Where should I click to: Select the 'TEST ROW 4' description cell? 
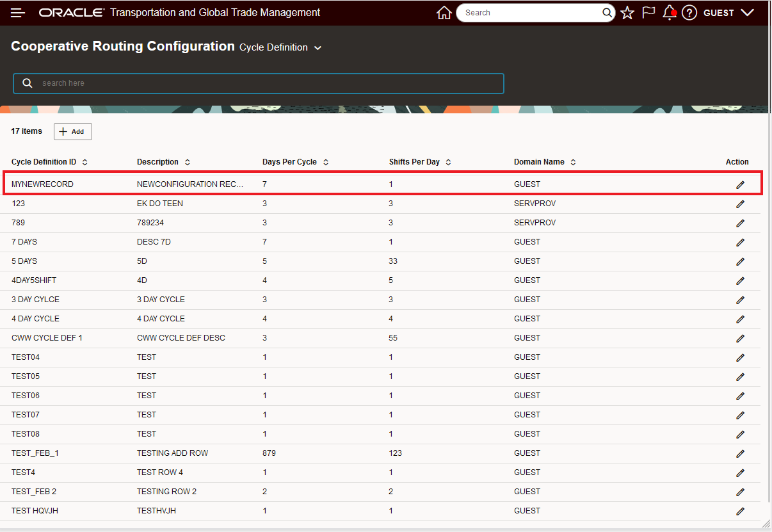pyautogui.click(x=159, y=472)
